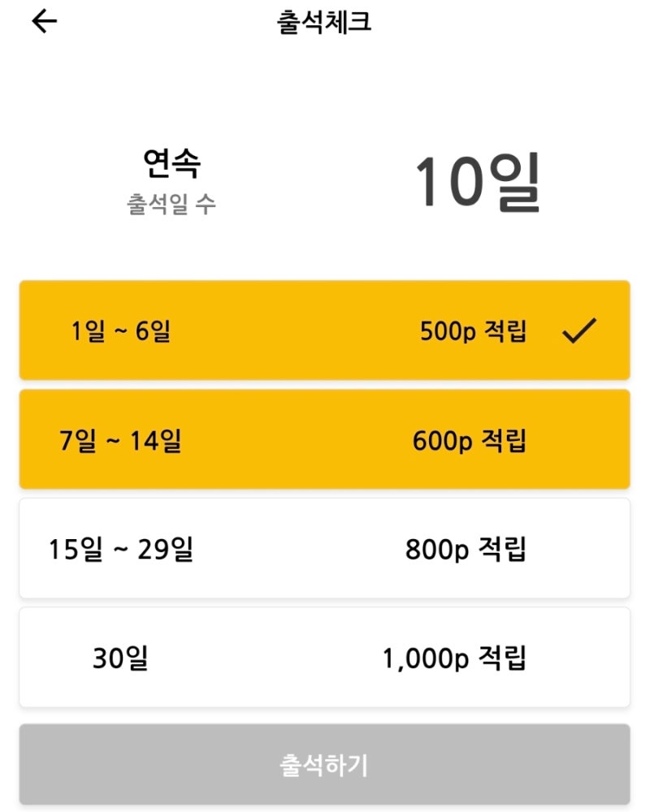Tap the back arrow icon
The image size is (650, 812).
[45, 22]
